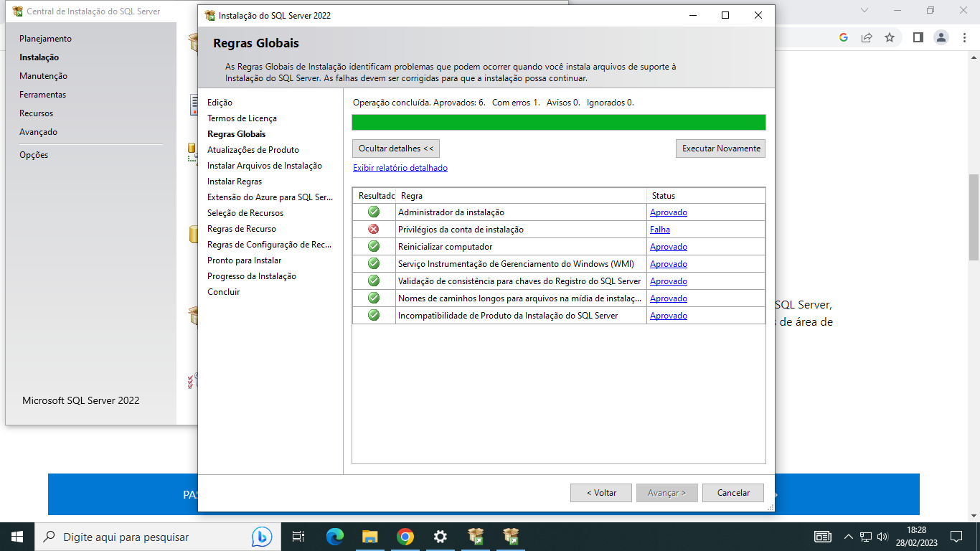
Task: Switch to Google Chrome on taskbar
Action: pos(405,537)
